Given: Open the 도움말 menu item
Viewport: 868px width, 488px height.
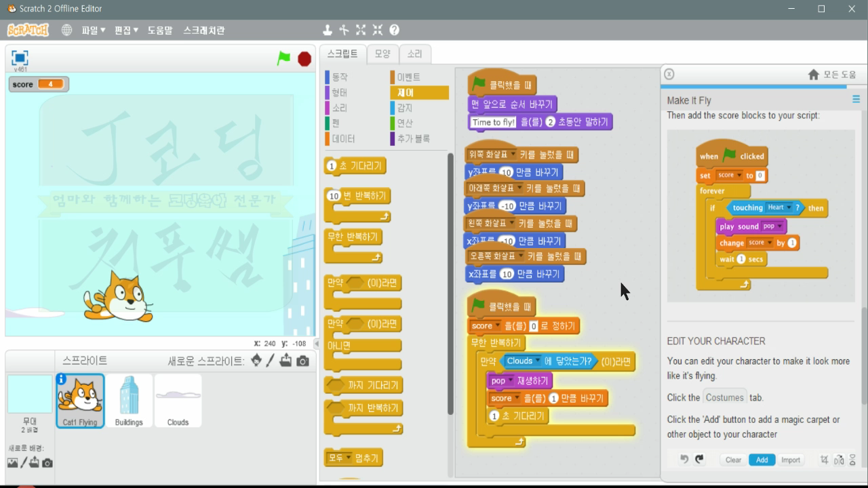Looking at the screenshot, I should click(x=160, y=30).
